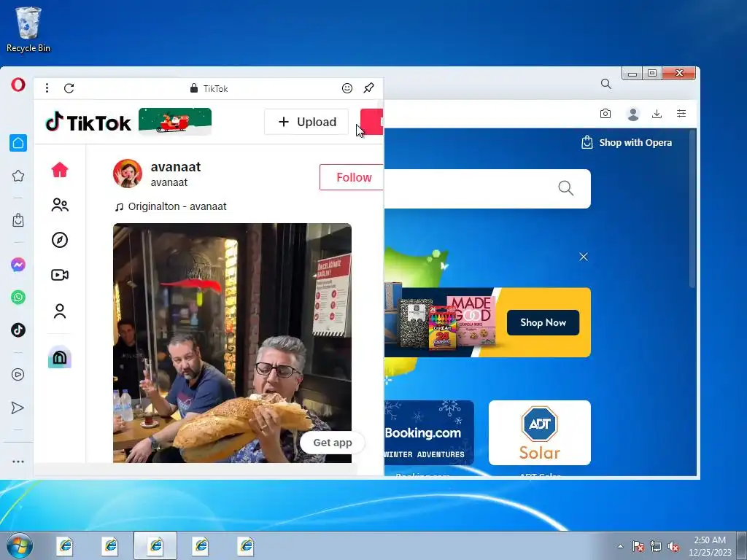Select TikTok icon in Opera sidebar
Screen dimensions: 747x560
pos(18,330)
